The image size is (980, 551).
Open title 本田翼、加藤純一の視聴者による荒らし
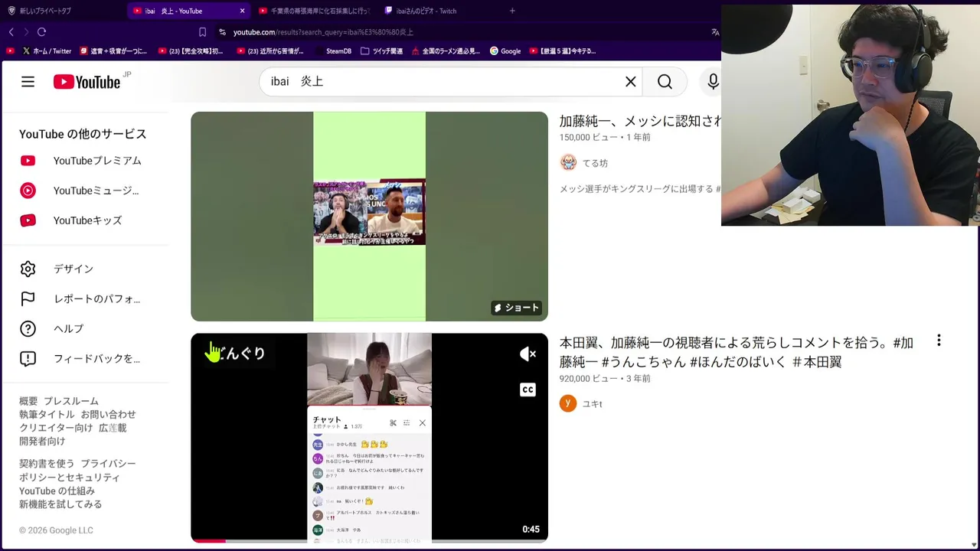point(736,352)
